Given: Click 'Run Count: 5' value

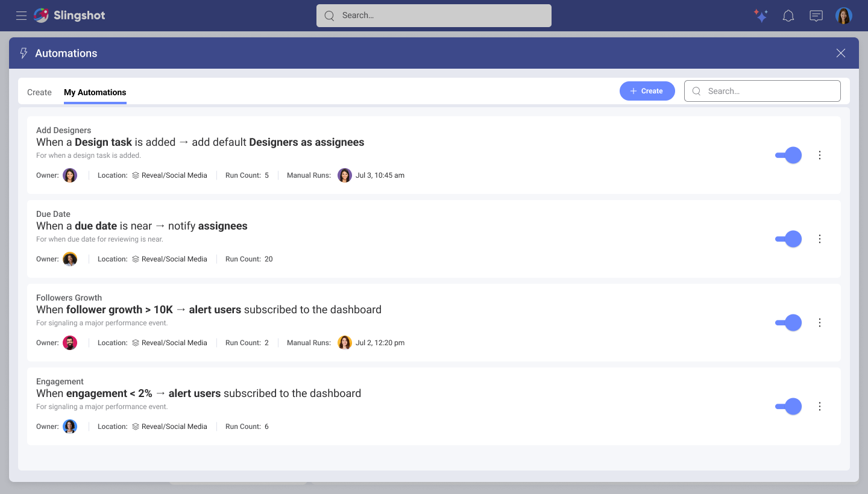Looking at the screenshot, I should [x=247, y=175].
